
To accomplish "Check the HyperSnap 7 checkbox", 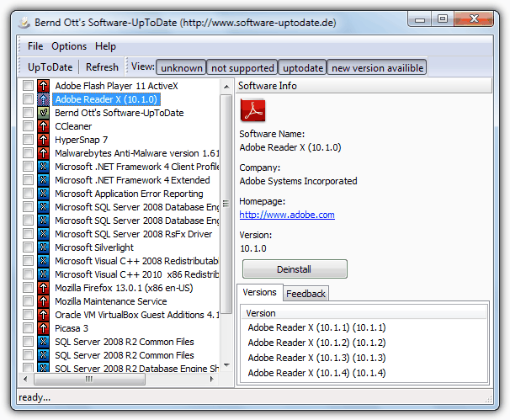I will pyautogui.click(x=28, y=140).
